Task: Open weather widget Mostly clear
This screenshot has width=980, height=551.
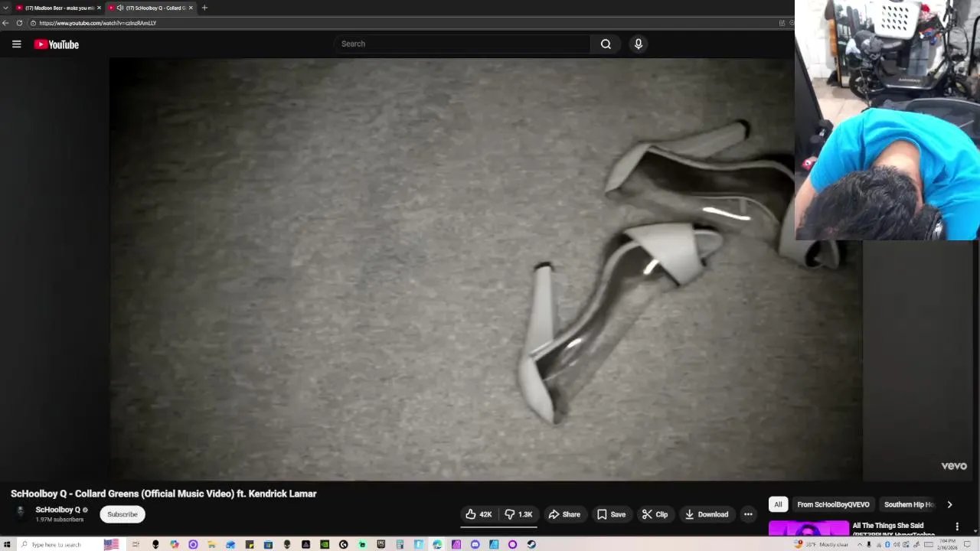Action: coord(822,544)
